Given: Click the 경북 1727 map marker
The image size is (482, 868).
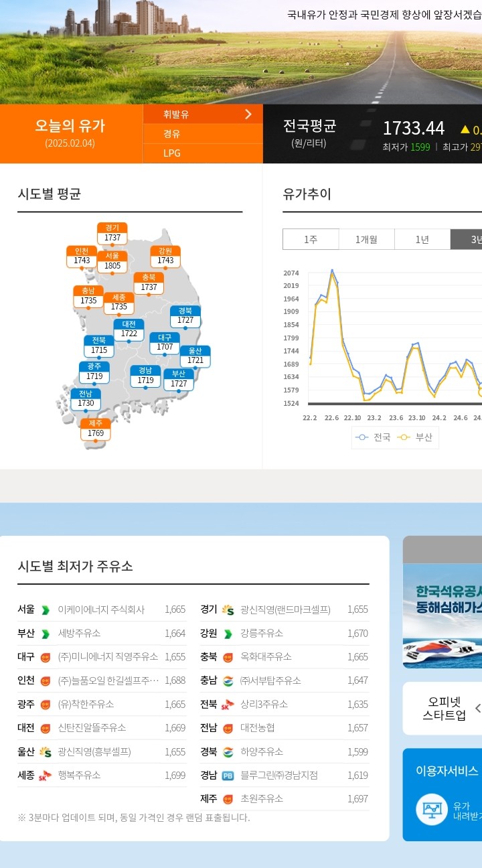Looking at the screenshot, I should click(x=185, y=316).
